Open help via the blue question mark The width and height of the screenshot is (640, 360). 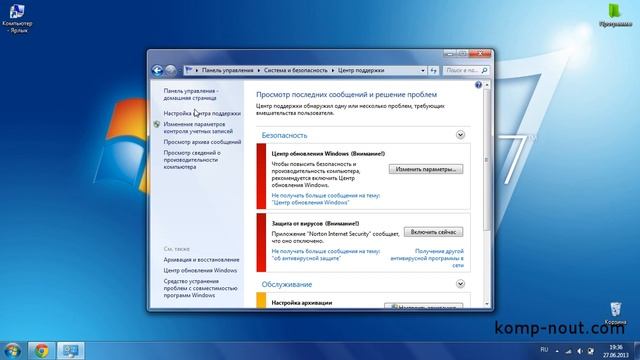tap(478, 84)
